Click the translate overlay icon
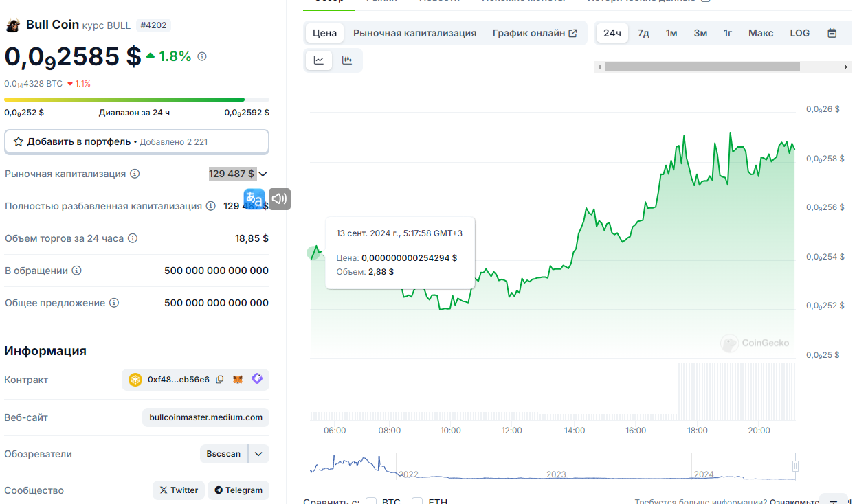The height and width of the screenshot is (504, 857). point(254,199)
